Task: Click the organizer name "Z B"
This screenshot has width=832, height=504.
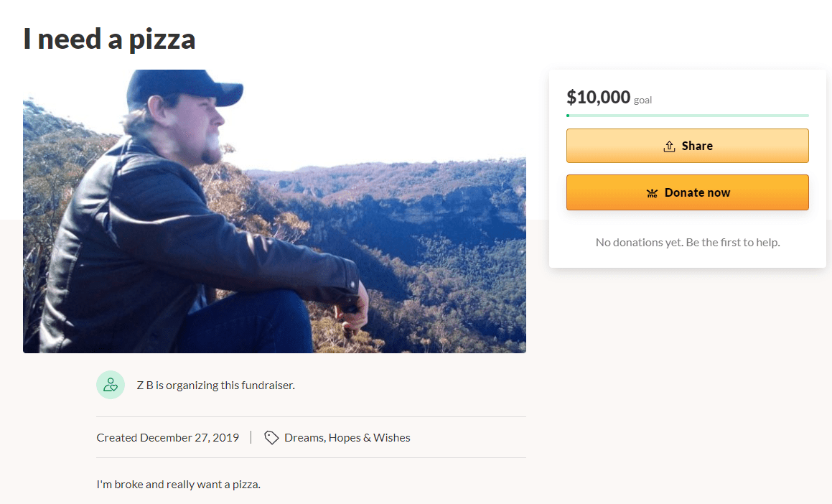Action: [141, 385]
